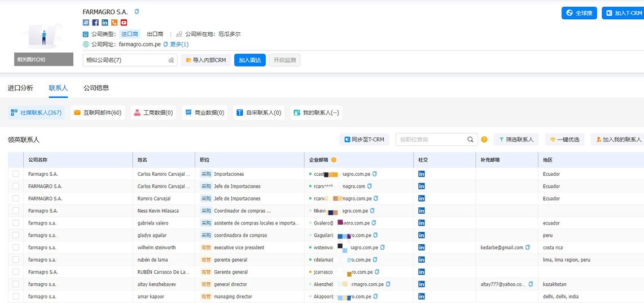Expand 更多(1) to show more websites
Viewport: 644px width, 303px height.
[x=179, y=45]
